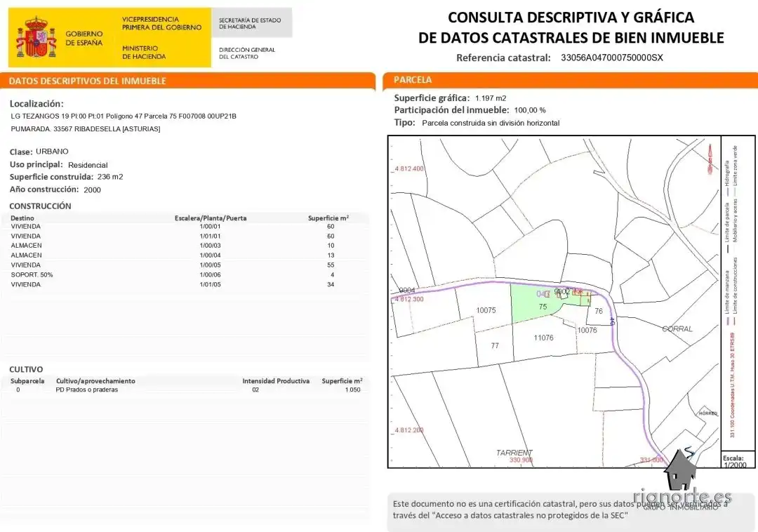This screenshot has width=758, height=532.
Task: Select "PUMARADA. 33567 RIBADESELLA [ASTURIAS]" line
Action: tap(86, 129)
